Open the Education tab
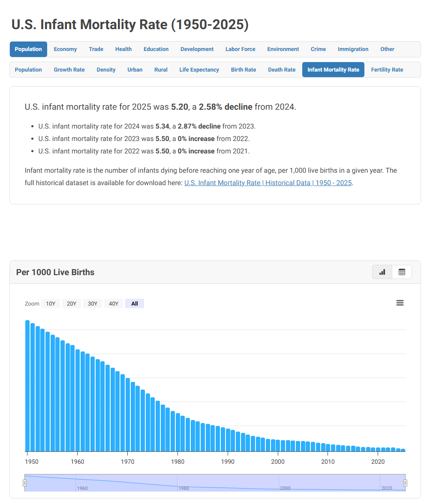427x504 pixels. (x=156, y=49)
